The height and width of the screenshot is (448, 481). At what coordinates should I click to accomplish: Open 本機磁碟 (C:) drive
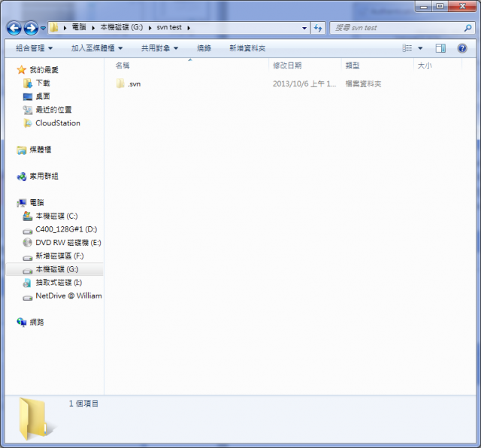click(x=57, y=216)
